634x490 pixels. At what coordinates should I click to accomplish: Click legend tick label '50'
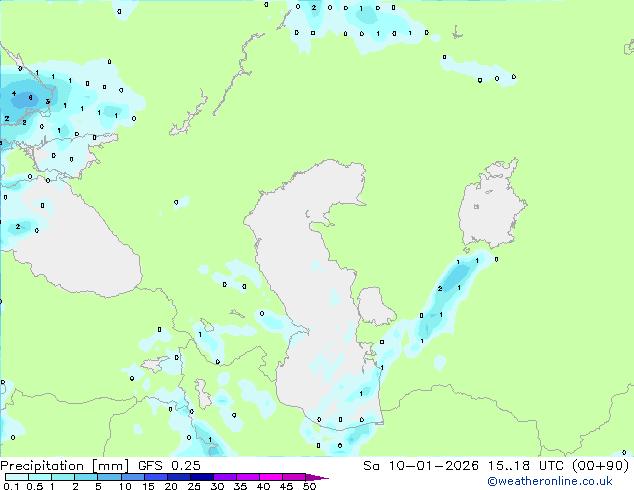point(309,486)
